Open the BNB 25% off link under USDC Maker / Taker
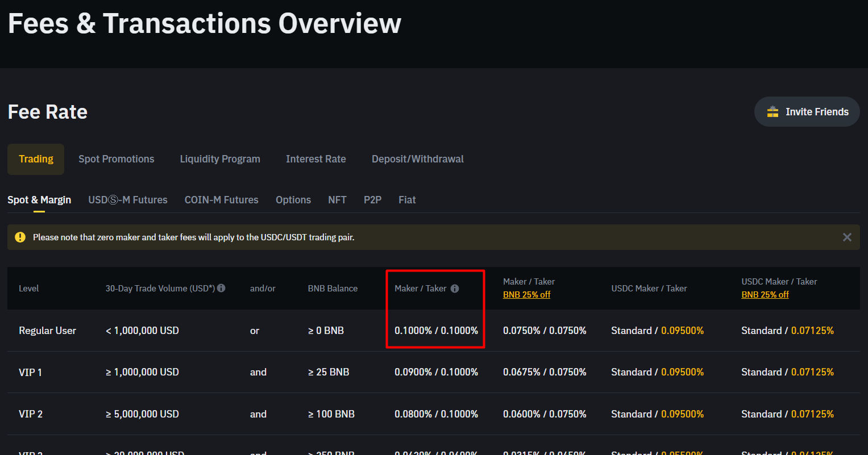The image size is (868, 455). coord(765,295)
